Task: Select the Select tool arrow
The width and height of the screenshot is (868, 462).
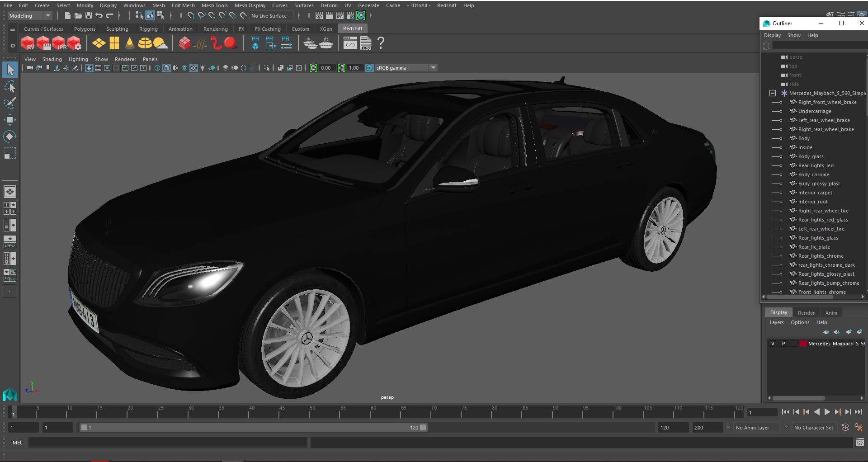Action: pos(10,70)
